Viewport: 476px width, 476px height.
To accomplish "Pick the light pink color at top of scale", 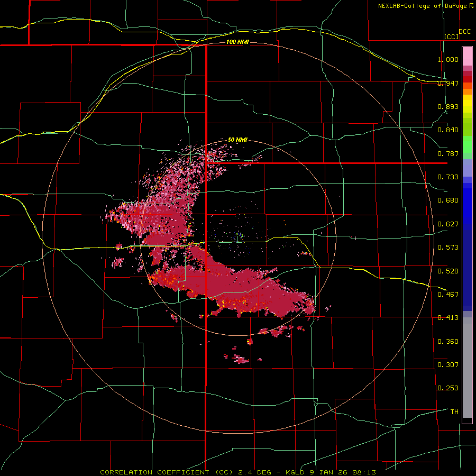I will (x=467, y=57).
